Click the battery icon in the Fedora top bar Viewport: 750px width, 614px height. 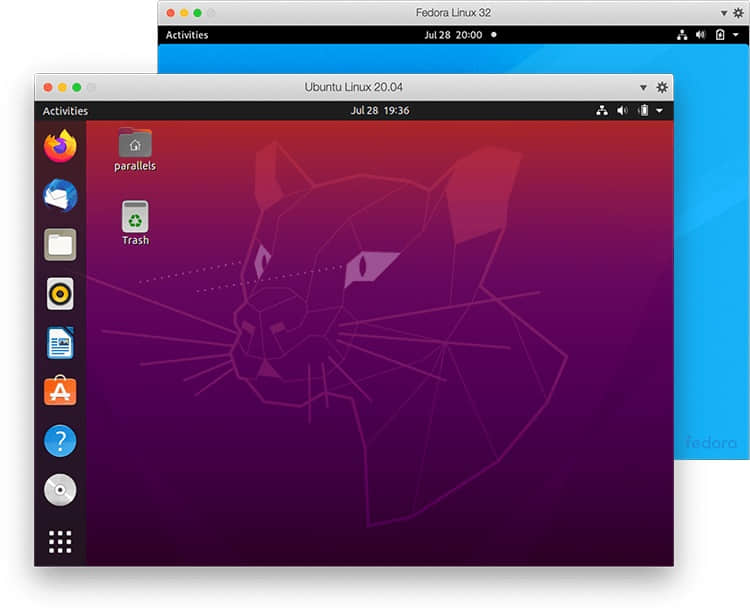(720, 34)
